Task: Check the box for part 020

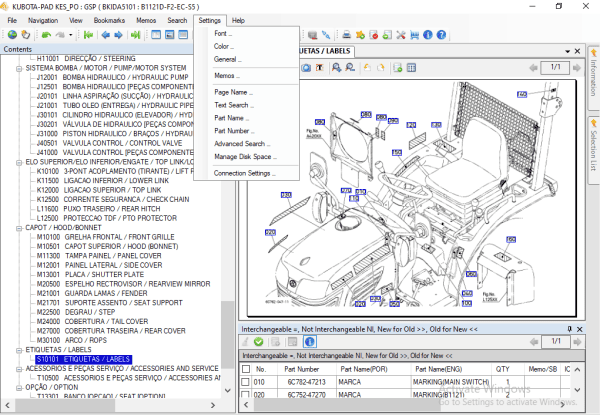Action: pyautogui.click(x=246, y=394)
